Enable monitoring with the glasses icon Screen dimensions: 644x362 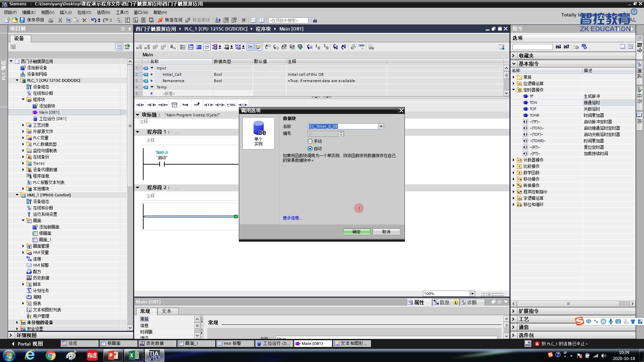click(x=361, y=47)
